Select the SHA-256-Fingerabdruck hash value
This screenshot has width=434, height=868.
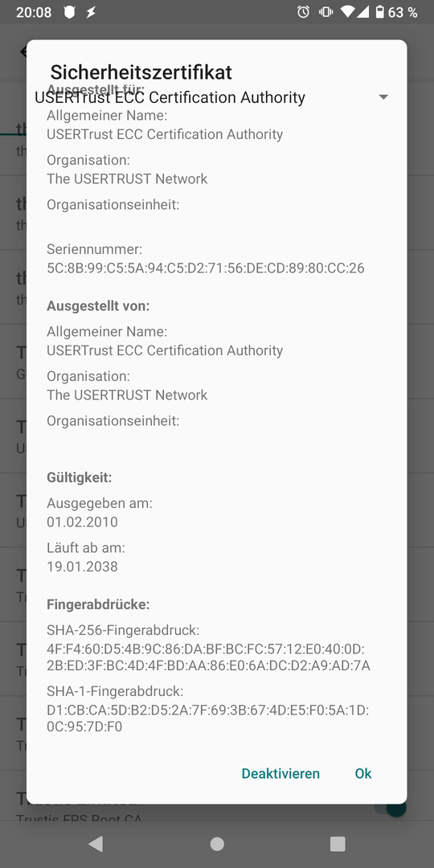click(x=209, y=657)
